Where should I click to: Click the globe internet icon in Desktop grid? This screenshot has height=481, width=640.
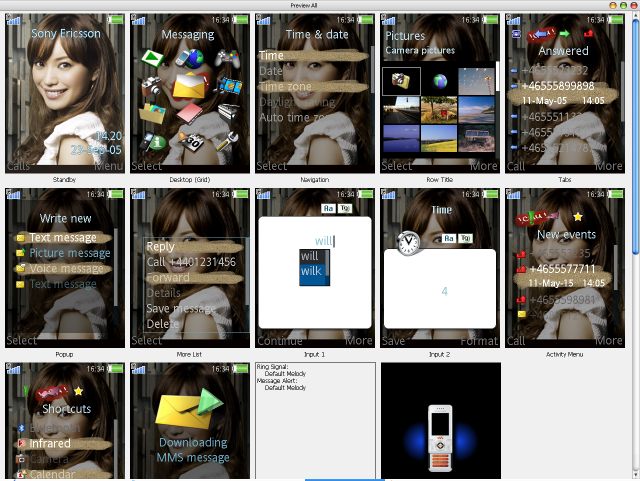coord(190,58)
